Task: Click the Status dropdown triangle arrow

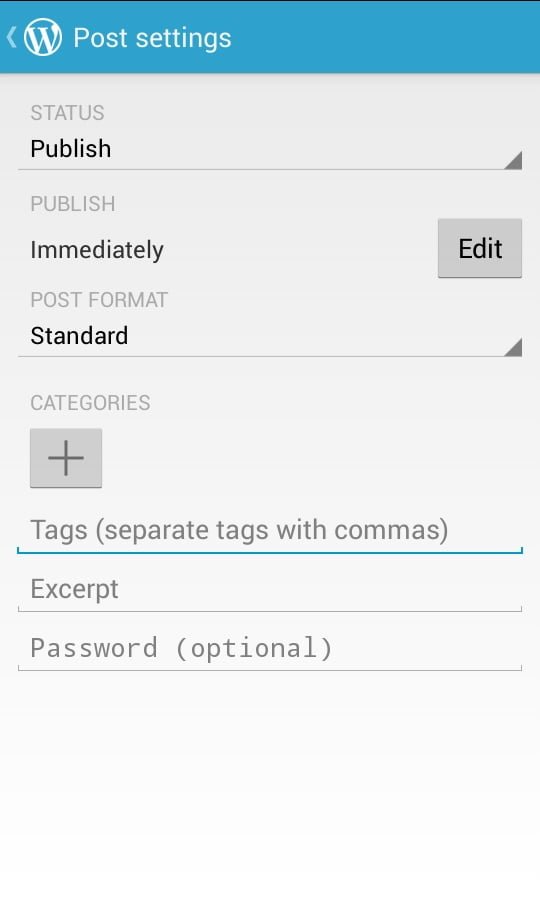Action: point(513,160)
